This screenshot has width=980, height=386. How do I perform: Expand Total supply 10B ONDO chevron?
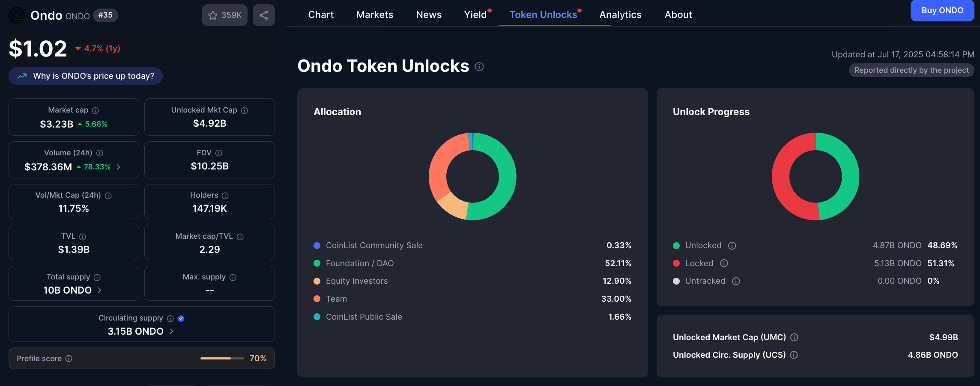click(x=99, y=290)
